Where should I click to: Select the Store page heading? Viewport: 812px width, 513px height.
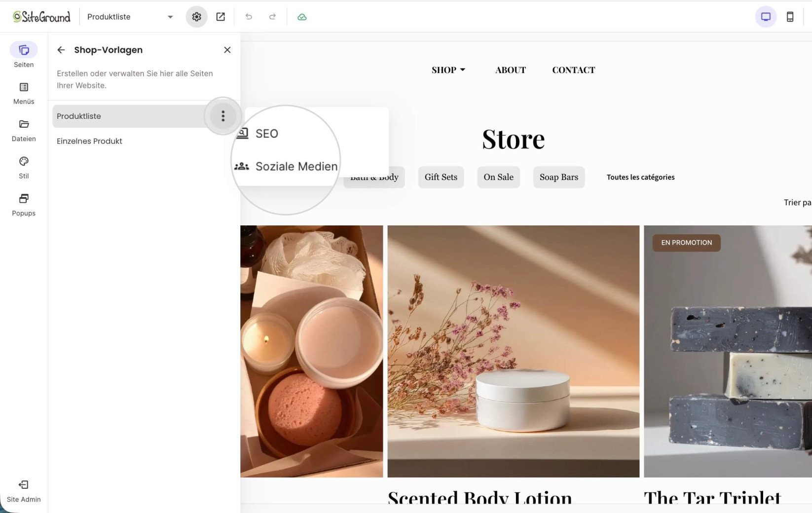tap(513, 139)
